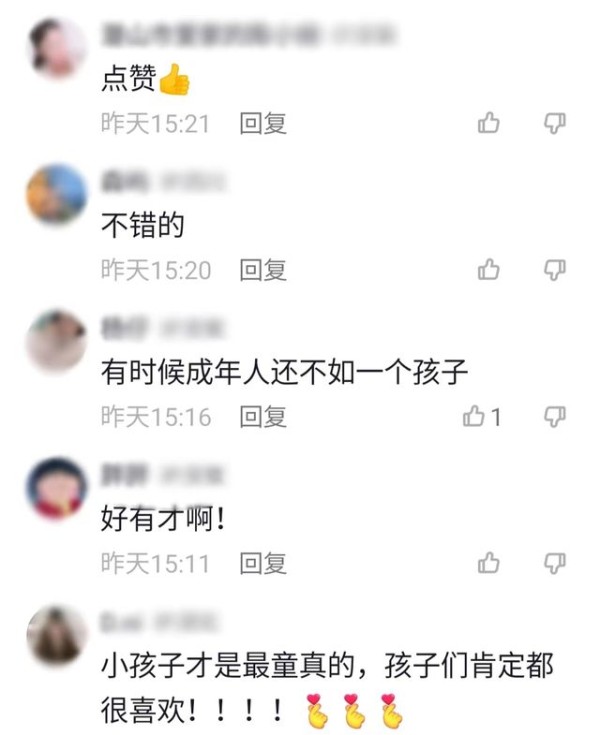This screenshot has height=735, width=600.
Task: Select the comment text "有时候成年人还不如一个孩子"
Action: coord(285,372)
